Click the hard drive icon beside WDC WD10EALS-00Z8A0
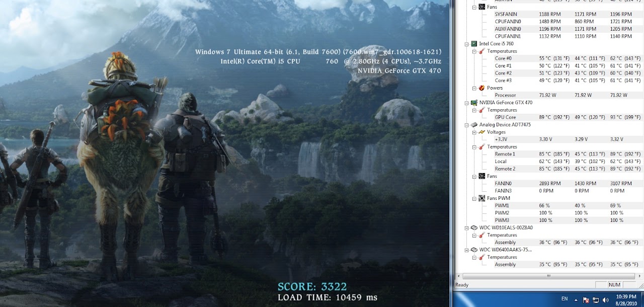 (474, 228)
